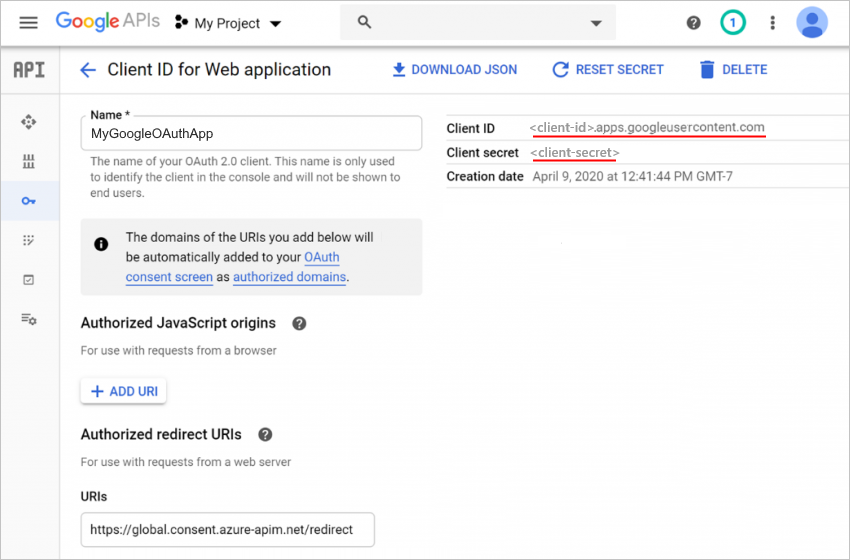Click the RESET SECRET button
The height and width of the screenshot is (560, 850).
coord(608,70)
